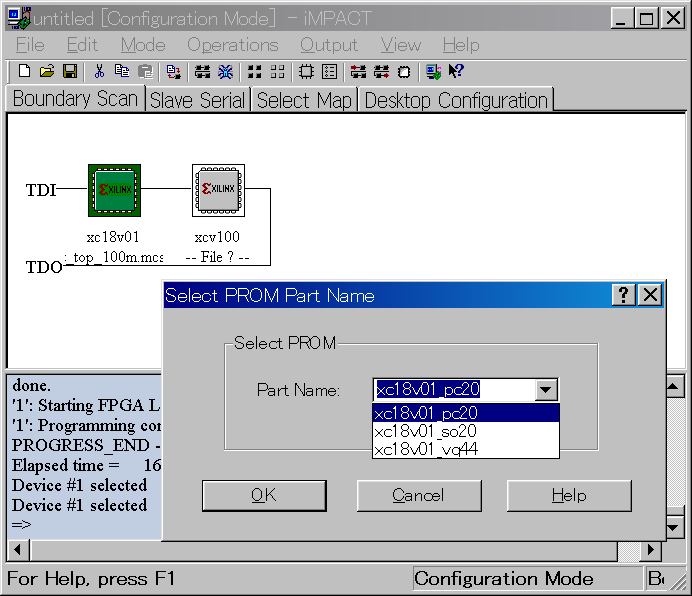
Task: Click the log scroll down arrow
Action: (x=673, y=527)
